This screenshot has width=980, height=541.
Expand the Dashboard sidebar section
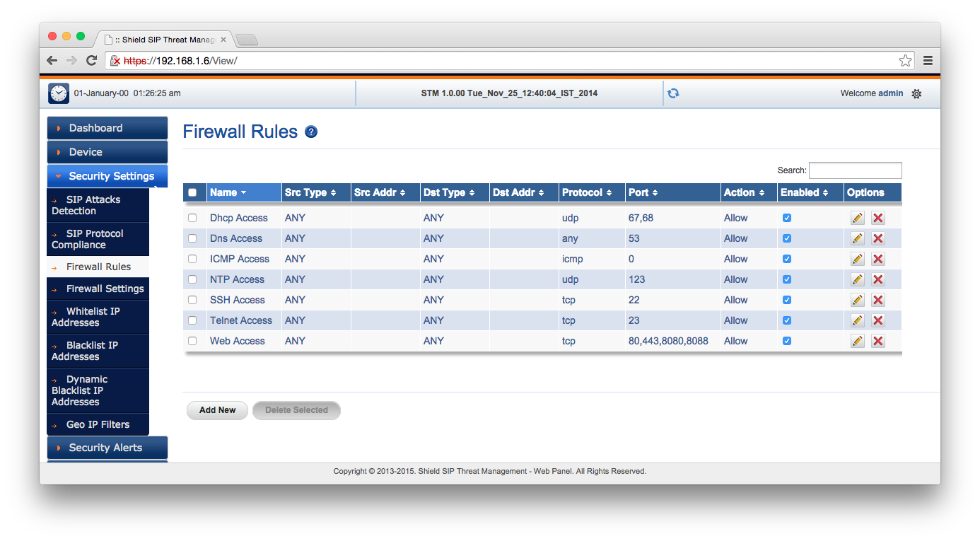(107, 128)
